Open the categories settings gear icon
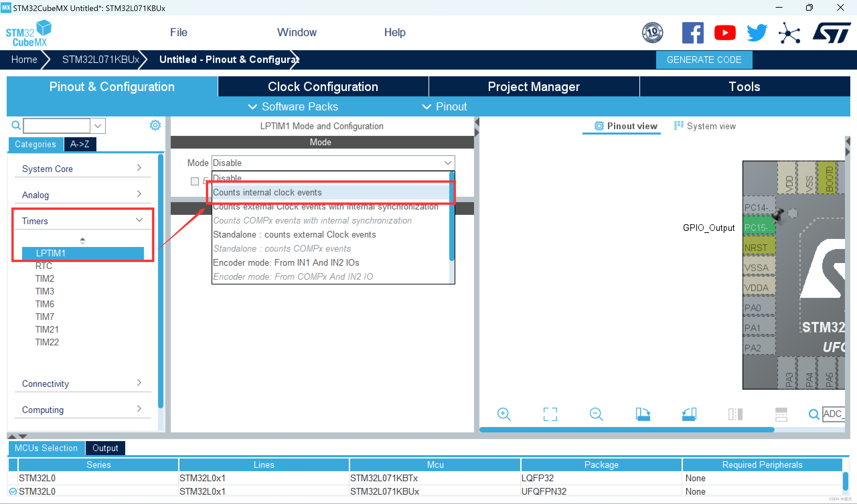The width and height of the screenshot is (857, 504). 155,125
